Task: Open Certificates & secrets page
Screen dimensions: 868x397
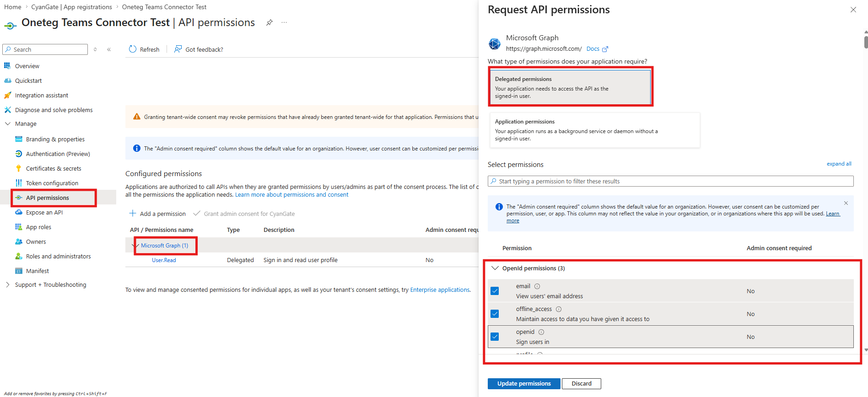Action: [54, 168]
